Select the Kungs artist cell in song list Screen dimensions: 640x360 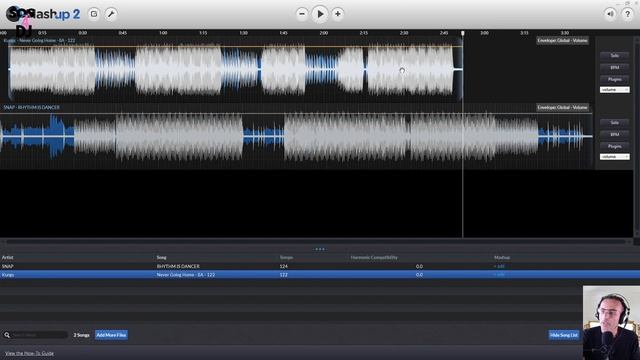[x=8, y=275]
